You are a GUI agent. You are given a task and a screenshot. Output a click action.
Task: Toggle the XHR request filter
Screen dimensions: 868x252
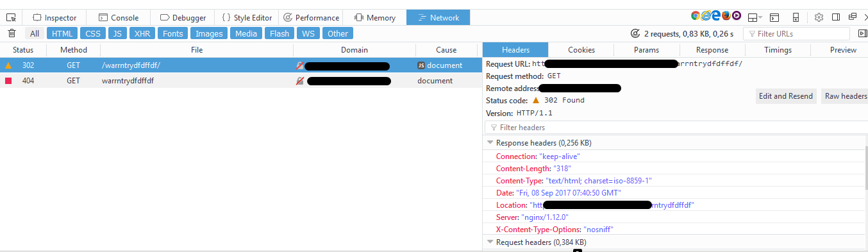pos(142,33)
